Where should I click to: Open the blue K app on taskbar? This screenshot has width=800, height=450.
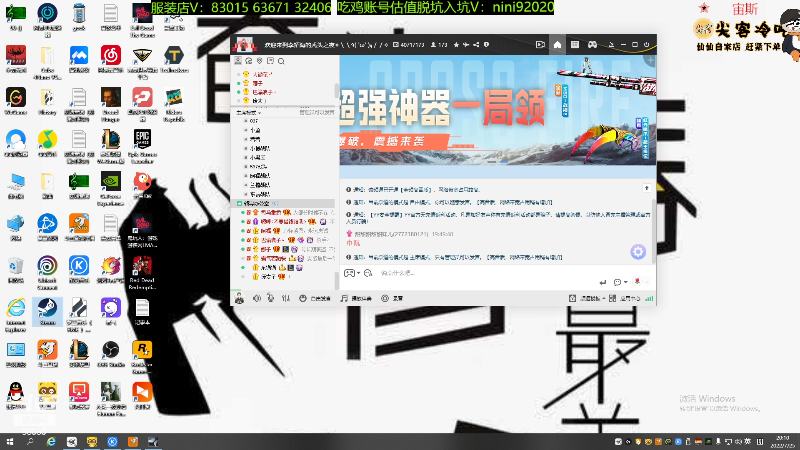[112, 442]
